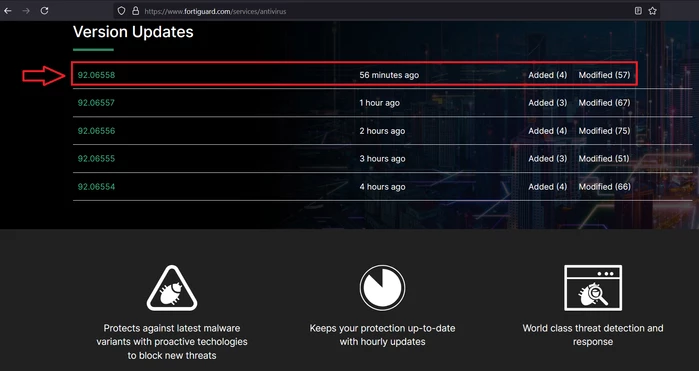The width and height of the screenshot is (699, 371).
Task: Click 'Added (4)' in the 92.06558 row
Action: pos(547,75)
